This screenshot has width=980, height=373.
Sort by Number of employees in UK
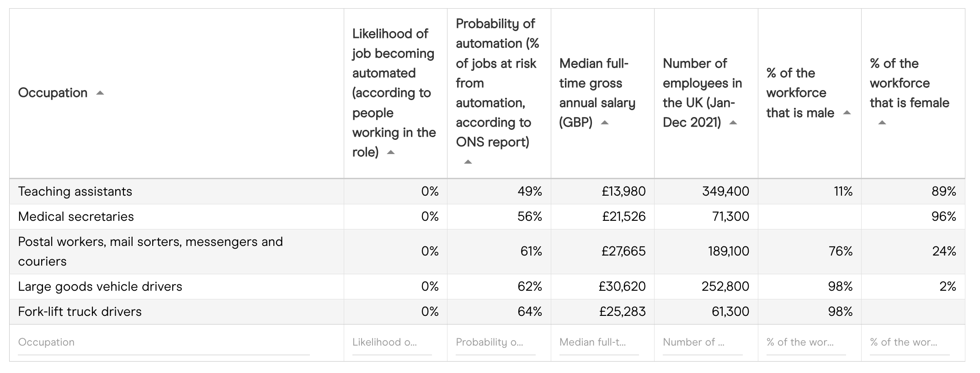tap(733, 123)
